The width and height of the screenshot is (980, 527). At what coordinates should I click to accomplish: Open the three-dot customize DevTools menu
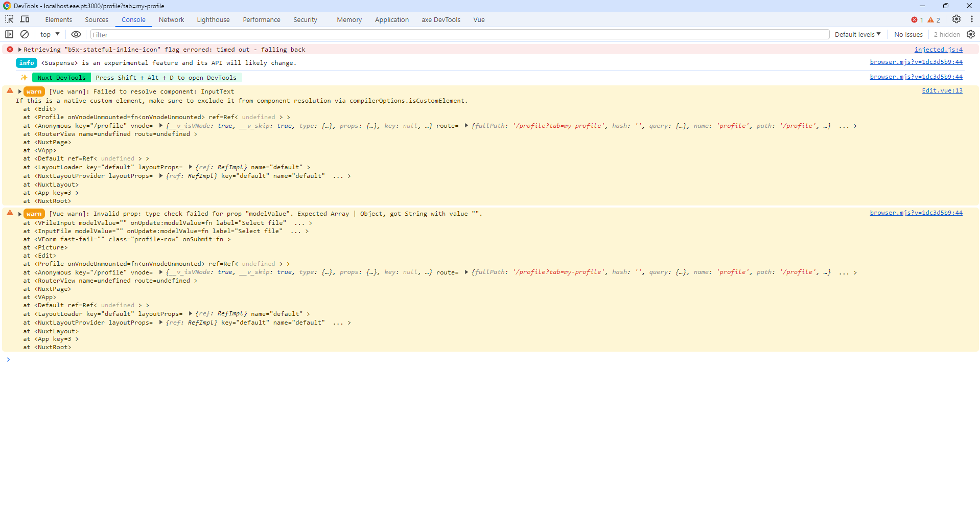point(972,19)
